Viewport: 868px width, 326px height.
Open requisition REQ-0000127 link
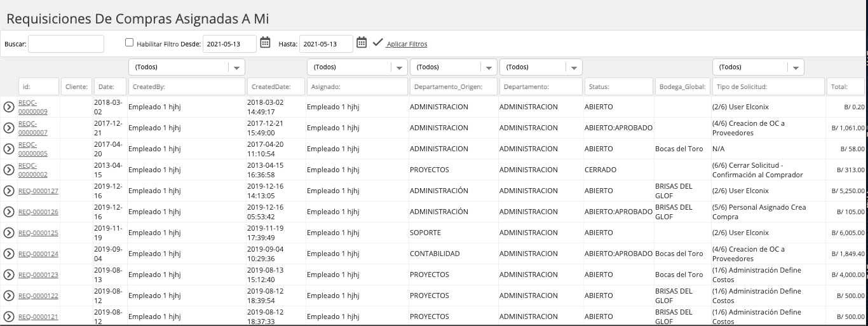[38, 191]
